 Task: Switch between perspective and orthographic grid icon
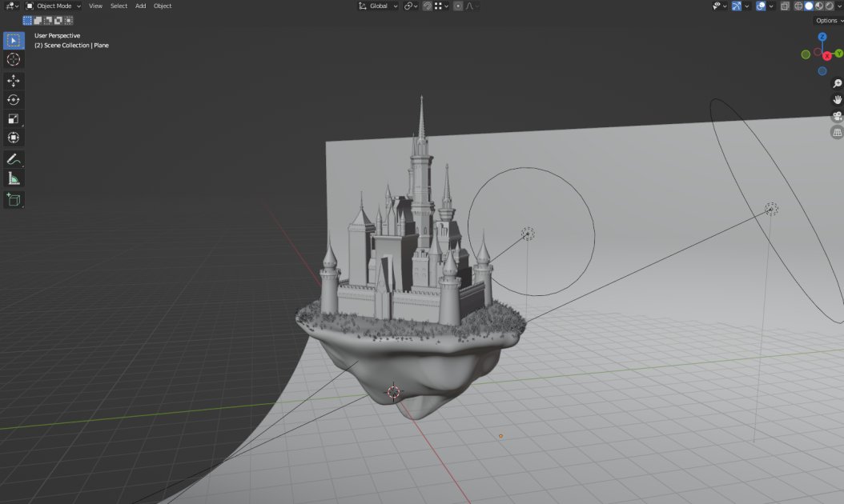coord(837,132)
